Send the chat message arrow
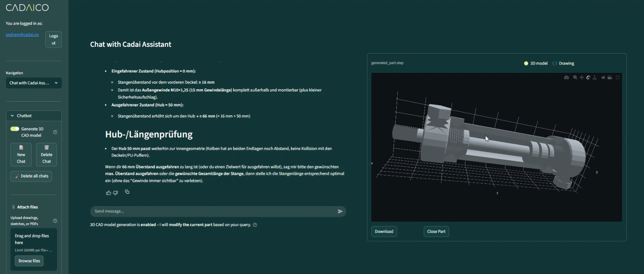 pos(340,211)
